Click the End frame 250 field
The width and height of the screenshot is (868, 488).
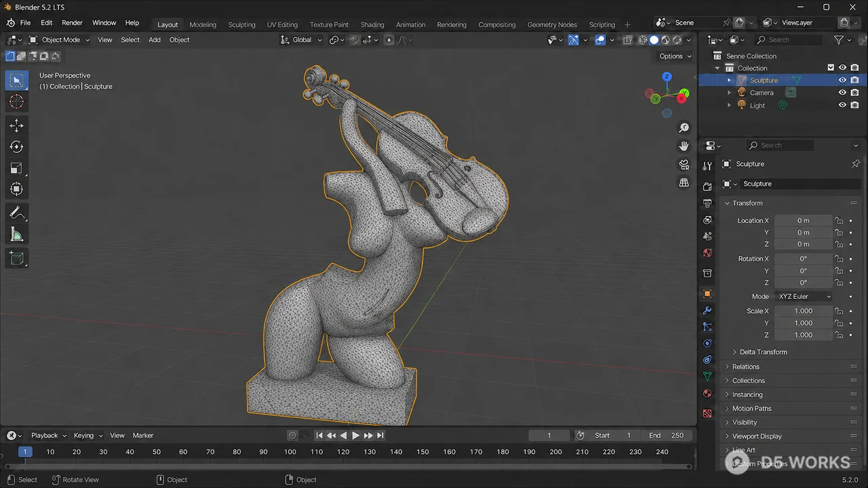point(666,435)
